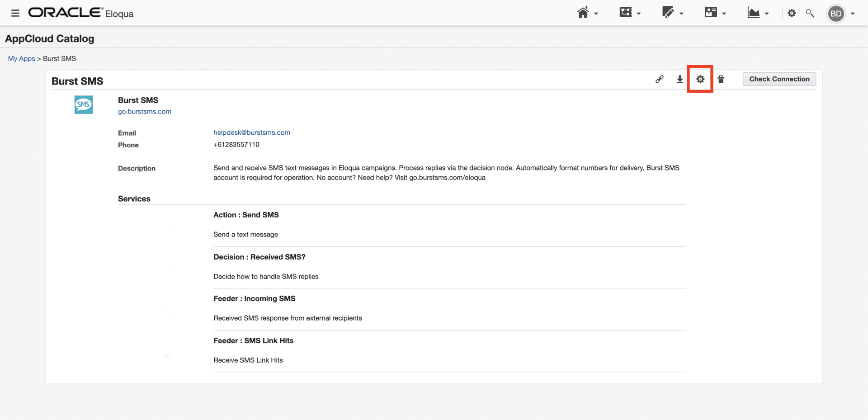Click the AppCloud Catalog page title
This screenshot has height=420, width=868.
pyautogui.click(x=50, y=38)
